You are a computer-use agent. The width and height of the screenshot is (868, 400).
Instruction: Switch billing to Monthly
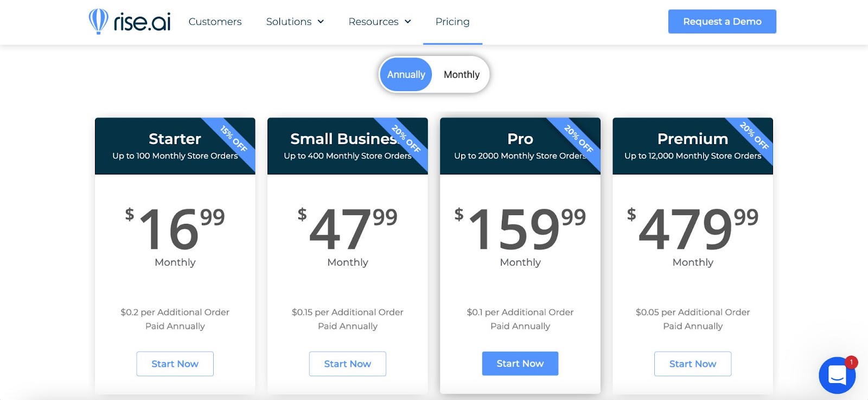[x=461, y=74]
